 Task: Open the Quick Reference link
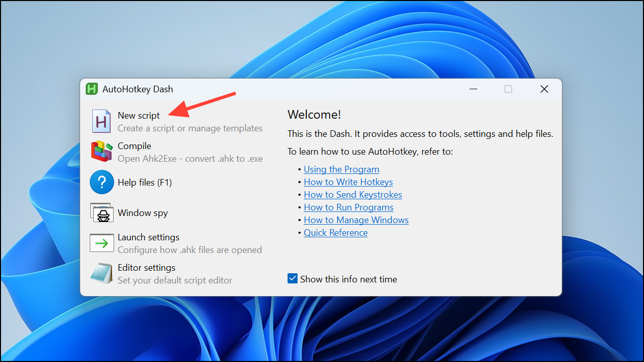point(336,233)
